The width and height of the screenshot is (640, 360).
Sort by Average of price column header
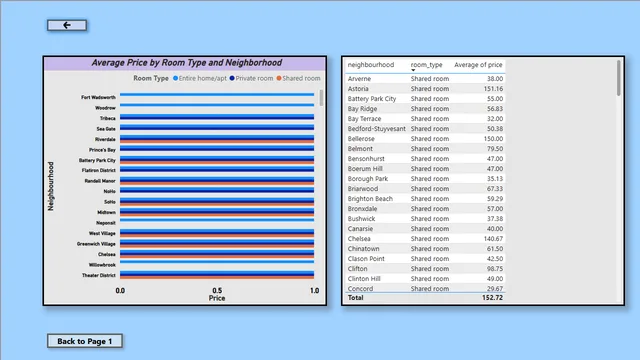click(x=478, y=65)
